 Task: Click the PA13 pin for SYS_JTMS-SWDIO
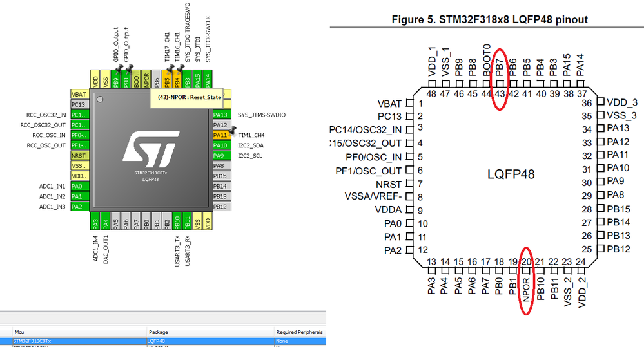222,115
